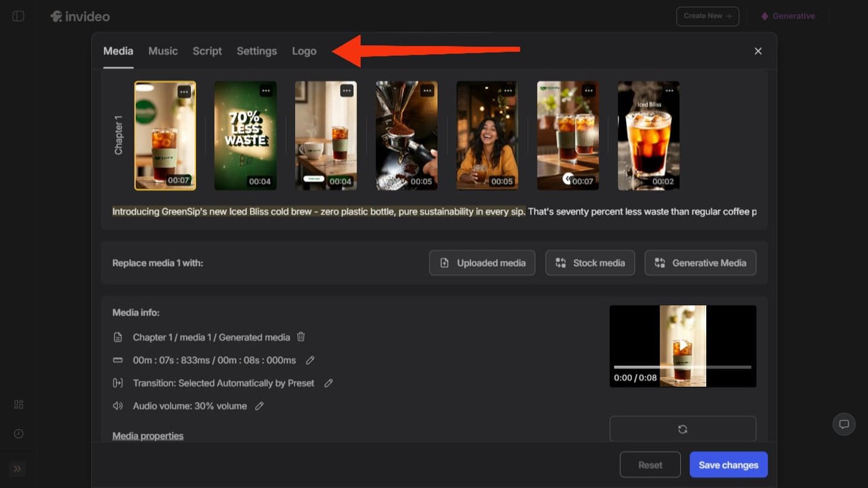Replace media using Stock media button
Viewport: 868px width, 488px height.
(590, 263)
